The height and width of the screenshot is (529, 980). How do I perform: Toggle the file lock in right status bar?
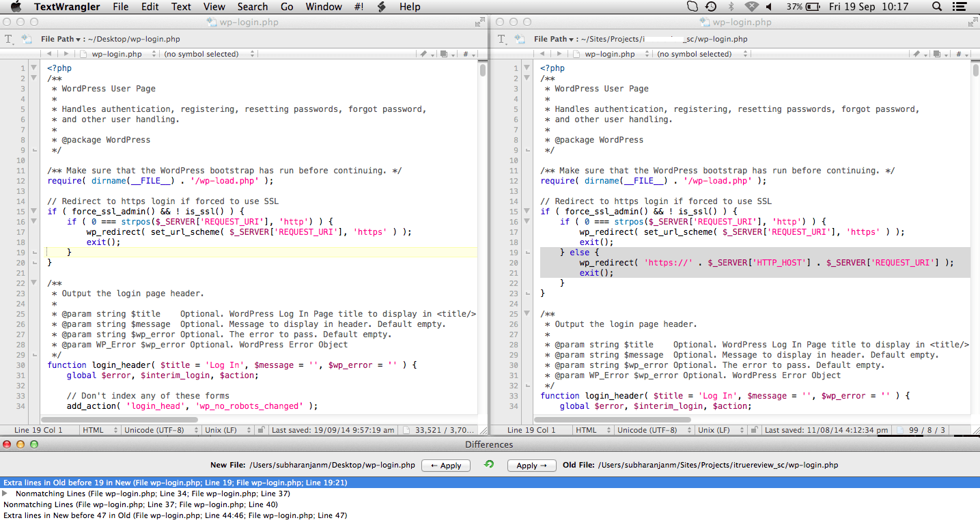click(755, 430)
